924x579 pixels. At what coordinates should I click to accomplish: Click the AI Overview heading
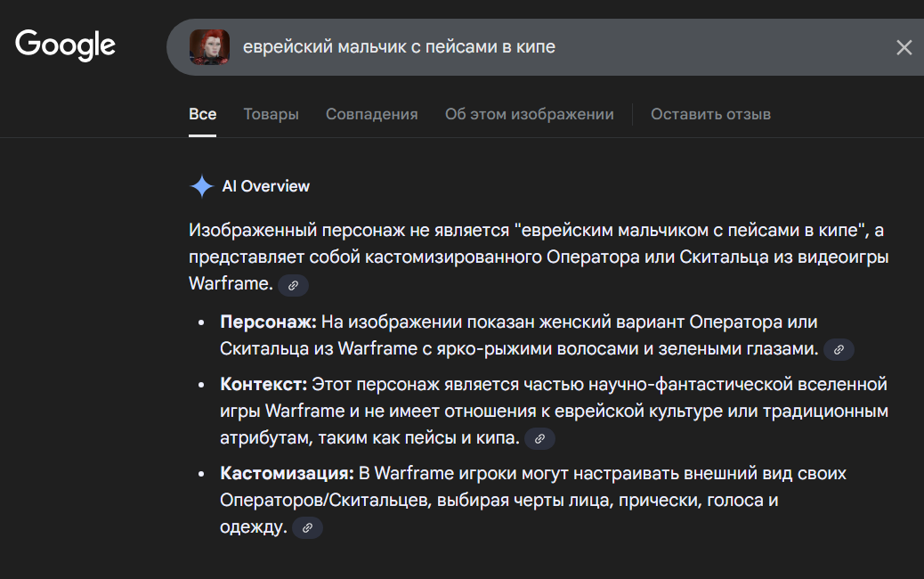point(266,186)
